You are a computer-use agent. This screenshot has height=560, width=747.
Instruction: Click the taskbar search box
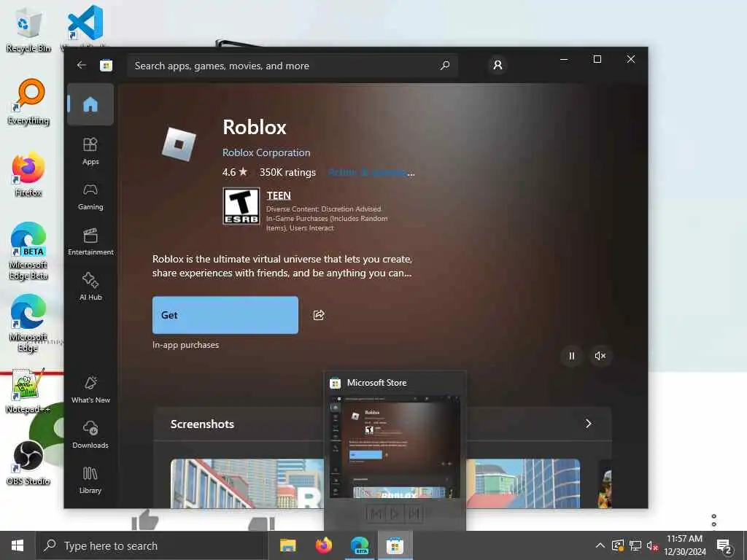tap(152, 545)
